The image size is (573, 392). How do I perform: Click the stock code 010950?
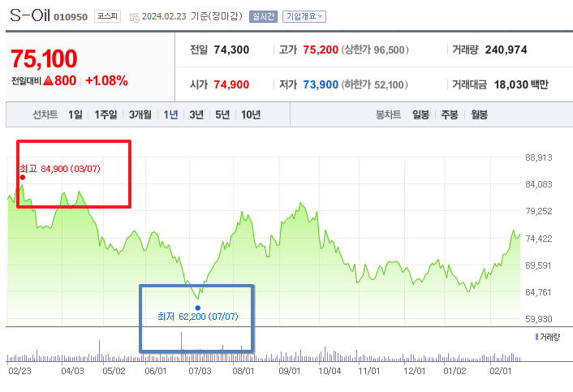coord(71,17)
